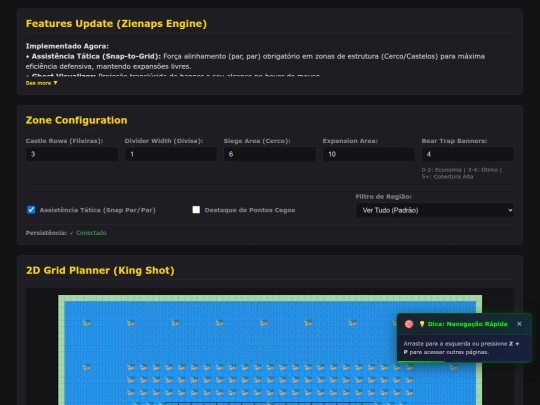Click the target icon in tip popup

click(x=409, y=324)
